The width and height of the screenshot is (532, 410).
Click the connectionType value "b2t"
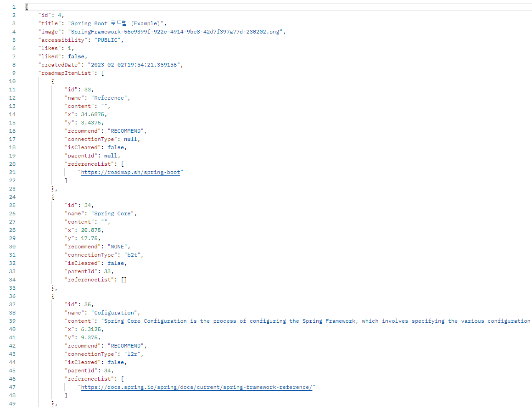pyautogui.click(x=132, y=255)
